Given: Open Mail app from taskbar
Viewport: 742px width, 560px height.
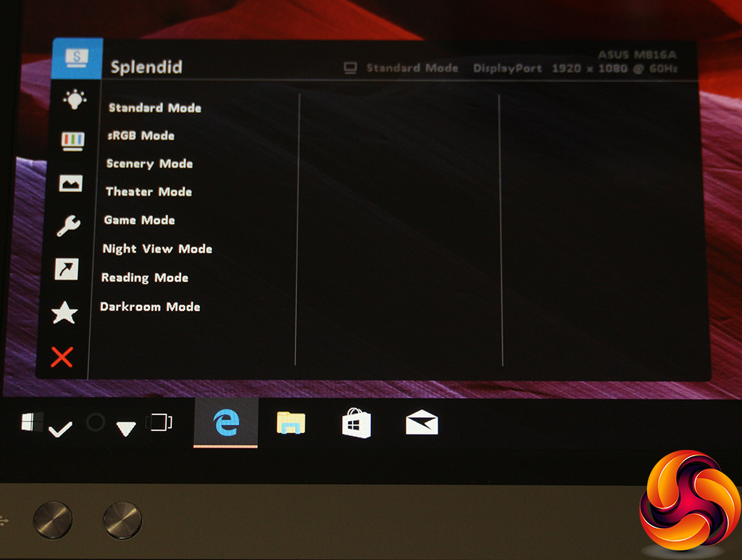Looking at the screenshot, I should click(422, 422).
